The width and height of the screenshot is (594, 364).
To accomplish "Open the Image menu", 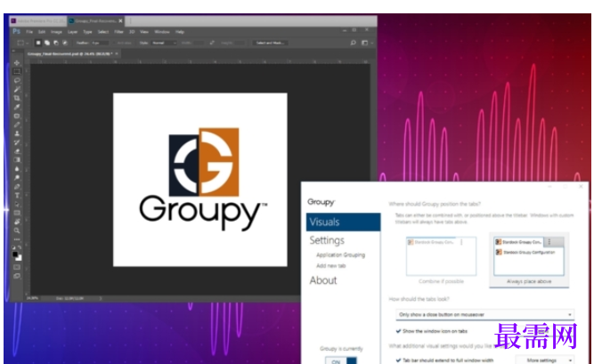I will pyautogui.click(x=56, y=32).
